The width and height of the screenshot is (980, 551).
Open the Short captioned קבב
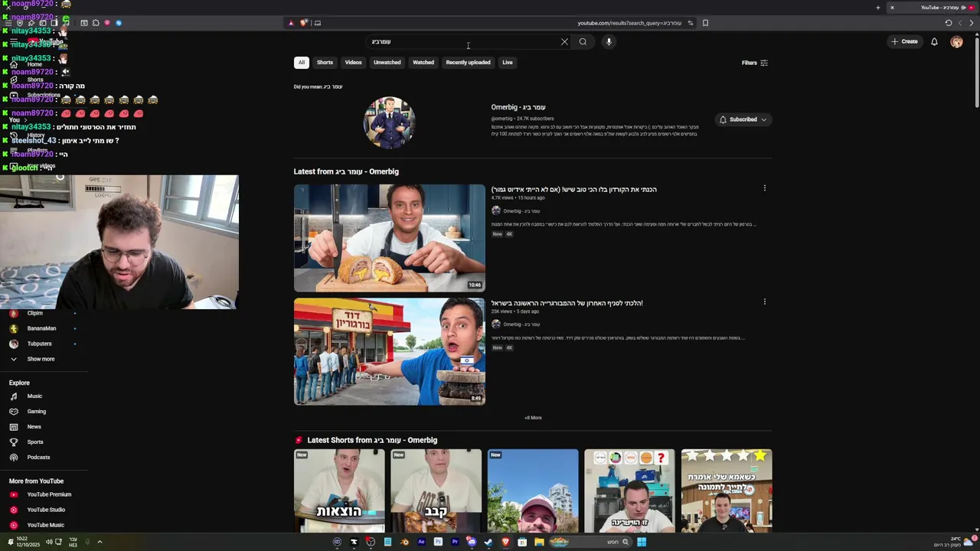coord(436,491)
